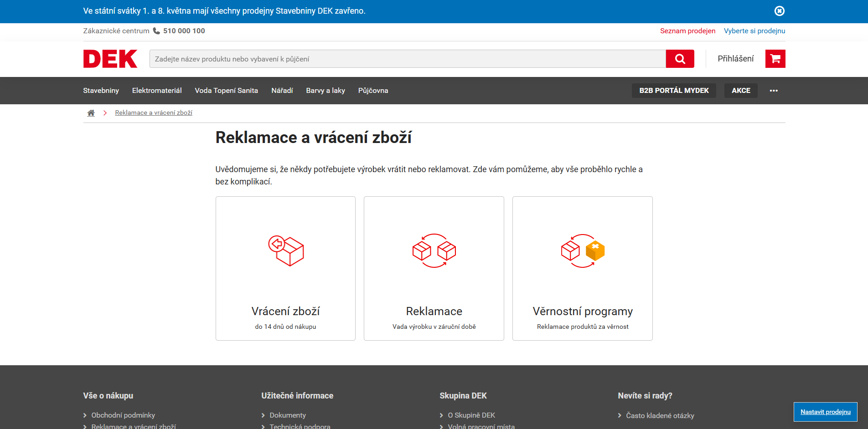This screenshot has width=868, height=429.
Task: Click chevron beside Dokumenty
Action: [x=263, y=415]
